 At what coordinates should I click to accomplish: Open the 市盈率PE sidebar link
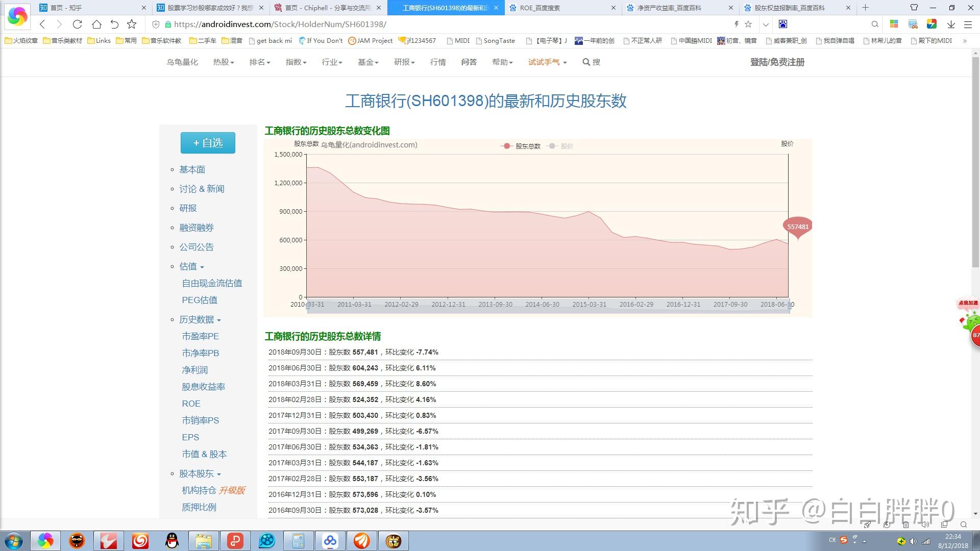coord(200,336)
